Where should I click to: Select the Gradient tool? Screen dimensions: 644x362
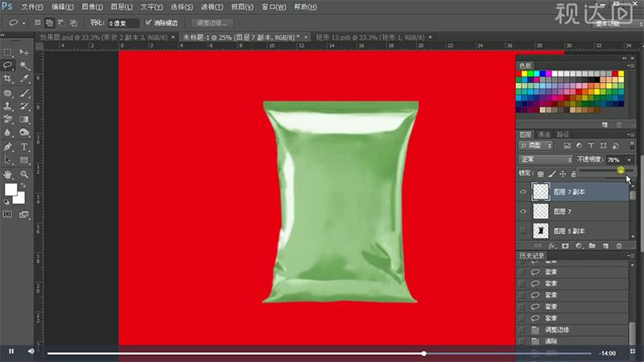click(x=24, y=119)
